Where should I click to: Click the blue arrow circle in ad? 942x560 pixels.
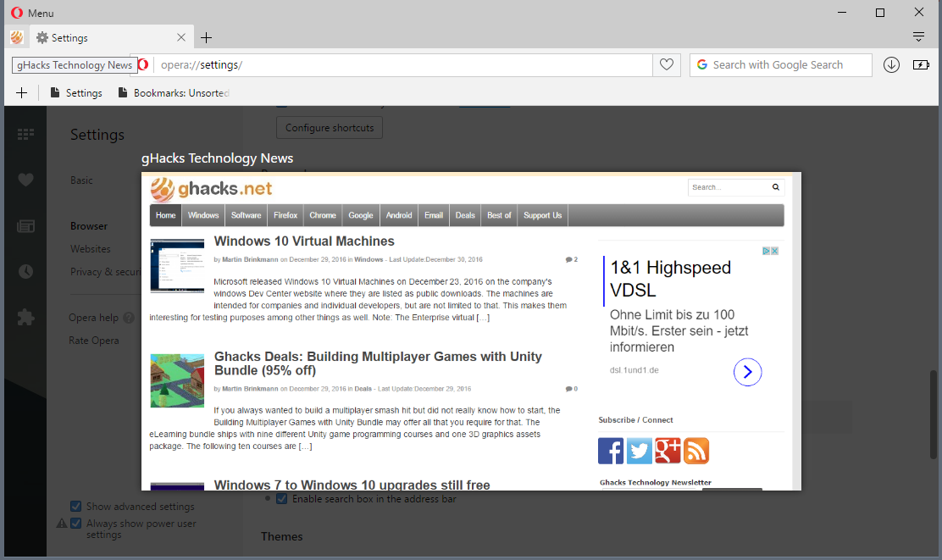(x=747, y=372)
